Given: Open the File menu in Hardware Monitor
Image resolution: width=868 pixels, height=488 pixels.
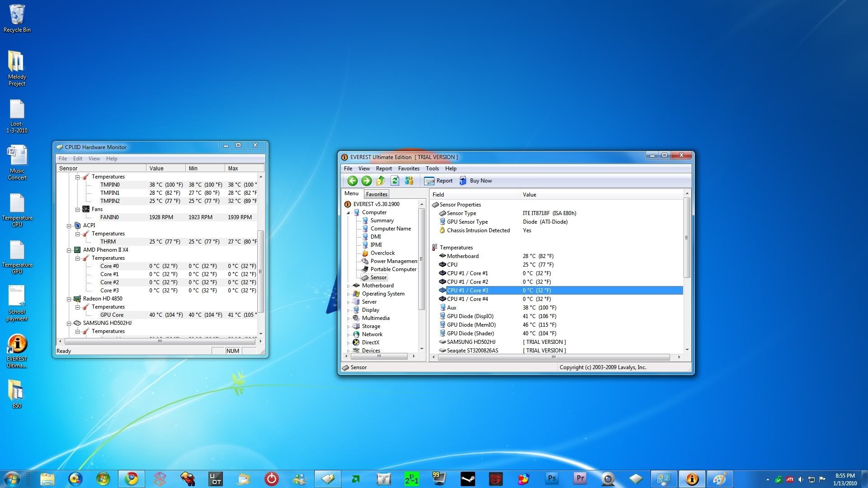Looking at the screenshot, I should coord(63,159).
